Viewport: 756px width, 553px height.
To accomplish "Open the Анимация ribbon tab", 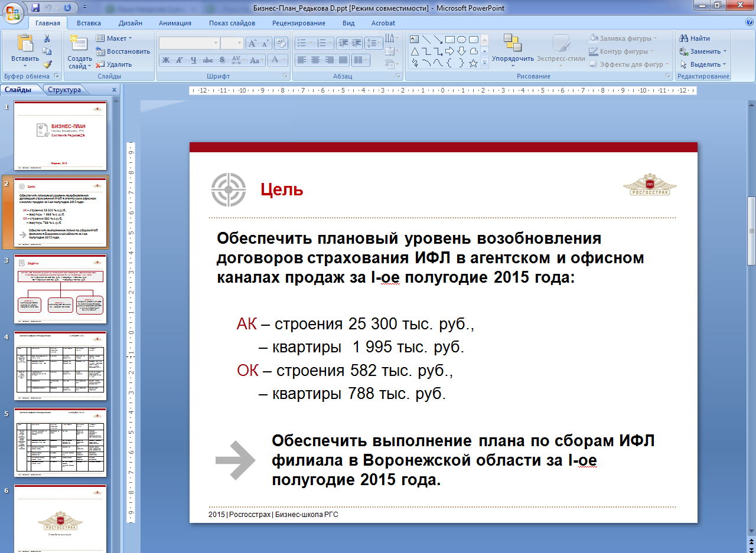I will [x=175, y=23].
